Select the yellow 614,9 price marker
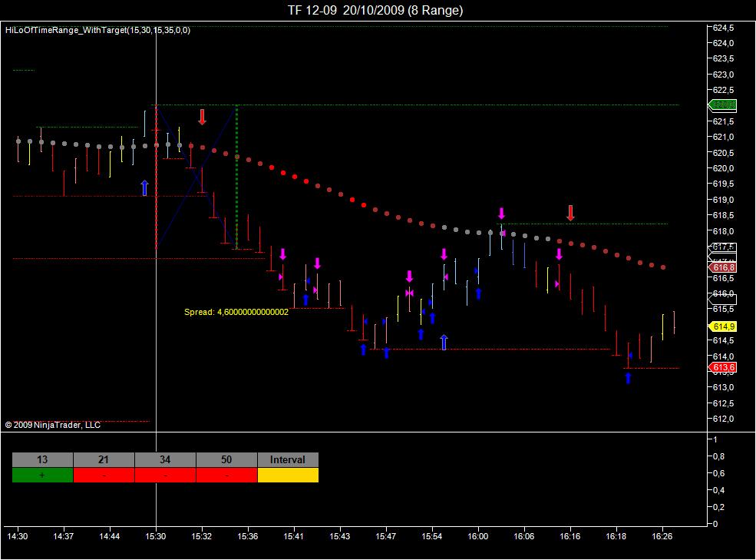The height and width of the screenshot is (560, 756). point(722,326)
